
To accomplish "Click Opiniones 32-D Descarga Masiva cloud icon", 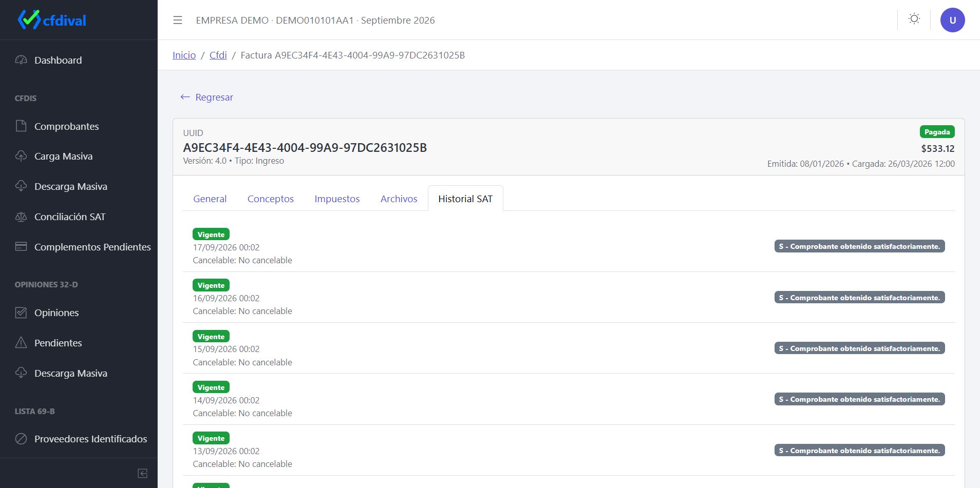I will (21, 373).
